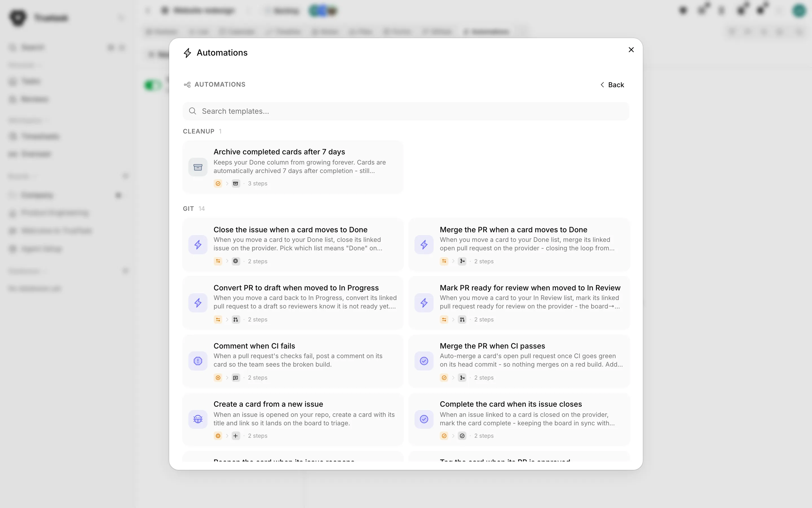Click check circle icon on Merge the PR when CI passes

[x=424, y=361]
